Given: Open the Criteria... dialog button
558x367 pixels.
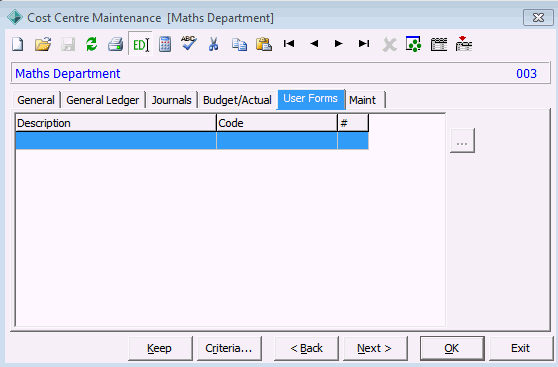Looking at the screenshot, I should 229,348.
